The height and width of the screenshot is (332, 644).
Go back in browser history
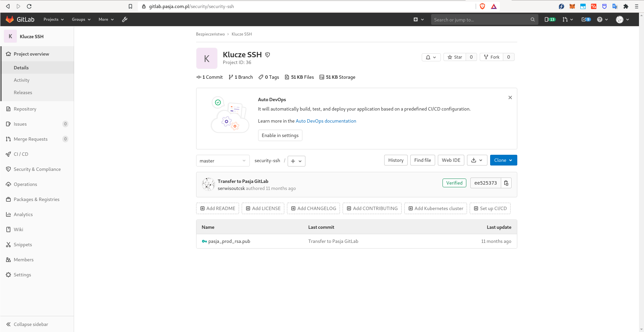coord(8,6)
